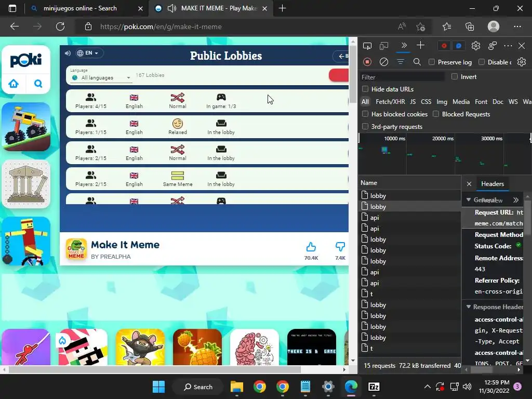Enable the Preserve log checkbox
The width and height of the screenshot is (532, 399).
(x=432, y=62)
